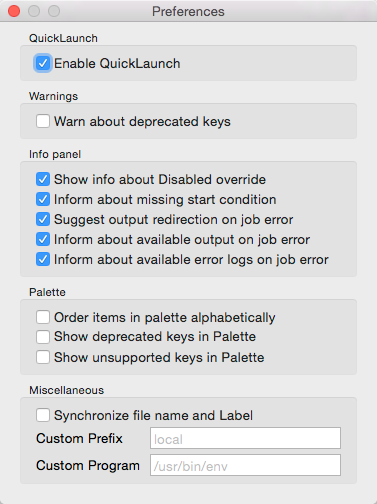377x504 pixels.
Task: Check Synchronize file name and Label
Action: [x=43, y=415]
